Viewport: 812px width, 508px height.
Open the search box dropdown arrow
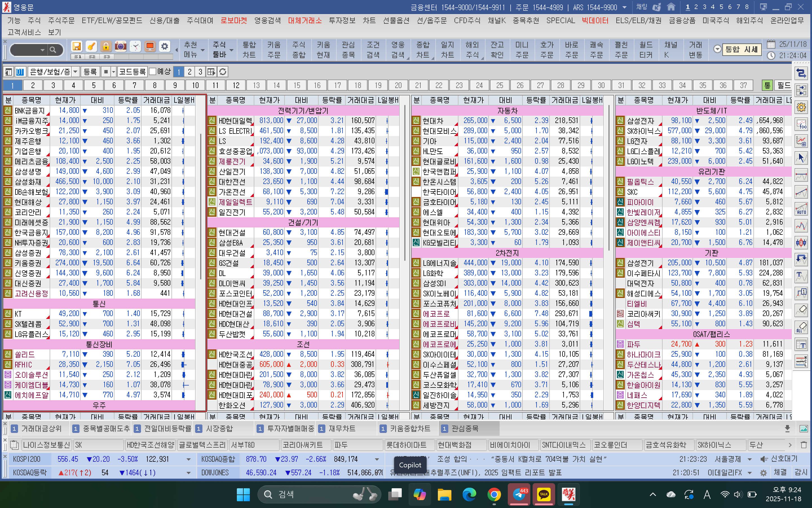(43, 50)
